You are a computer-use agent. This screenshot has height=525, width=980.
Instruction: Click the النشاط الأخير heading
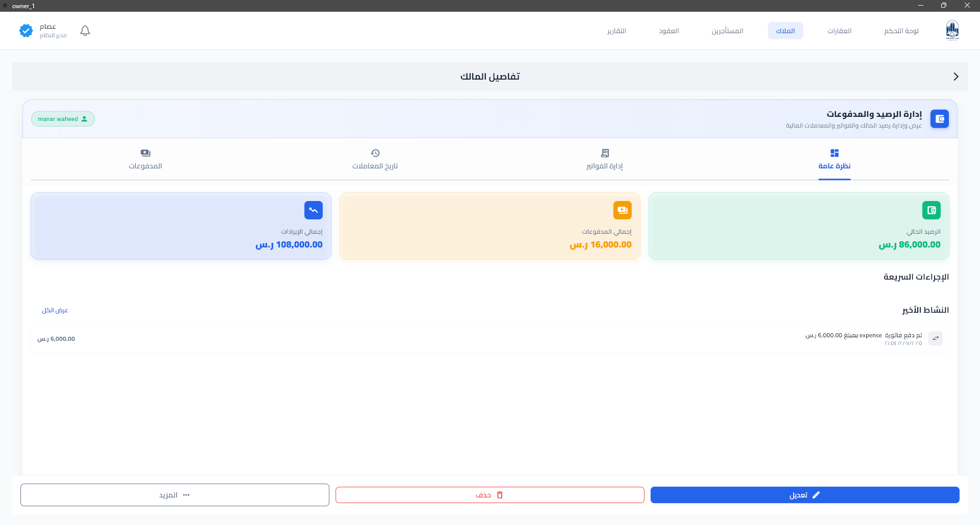click(925, 310)
